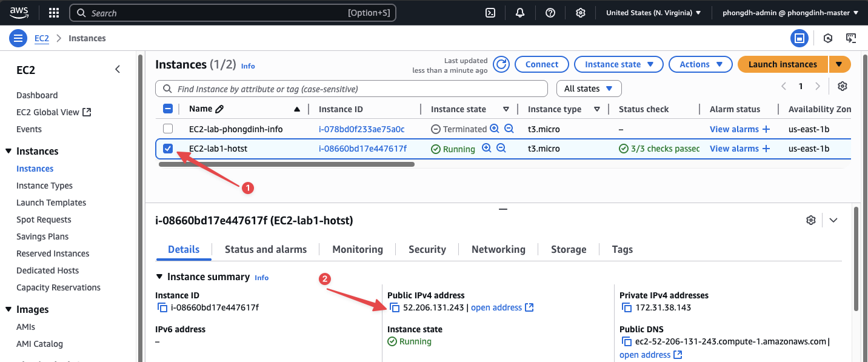This screenshot has width=868, height=362.
Task: Collapse the Images sidebar section
Action: (x=8, y=309)
